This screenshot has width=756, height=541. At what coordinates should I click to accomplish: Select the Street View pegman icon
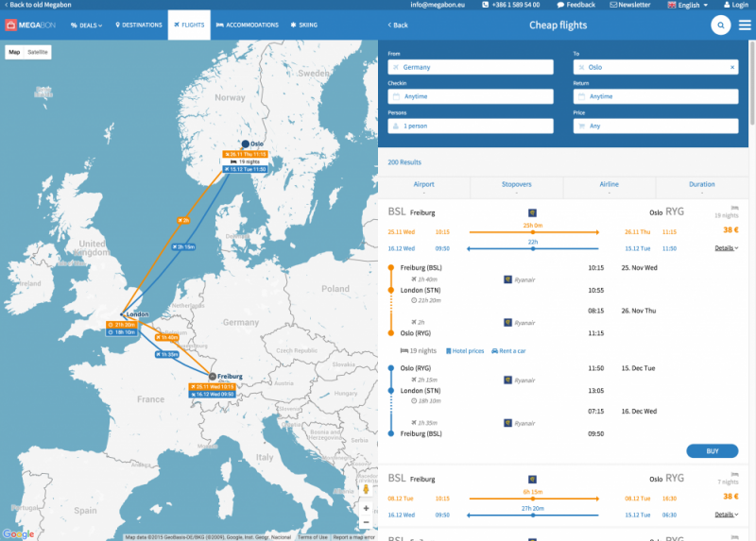[x=366, y=490]
